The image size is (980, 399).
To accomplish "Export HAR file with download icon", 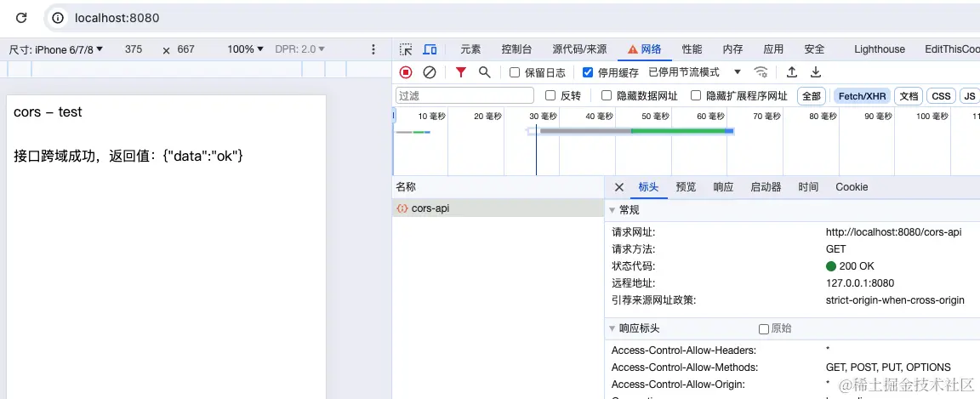I will 816,72.
